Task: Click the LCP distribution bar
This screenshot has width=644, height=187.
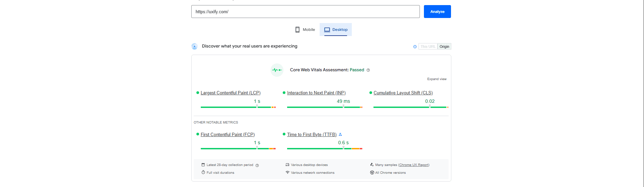Action: click(238, 107)
